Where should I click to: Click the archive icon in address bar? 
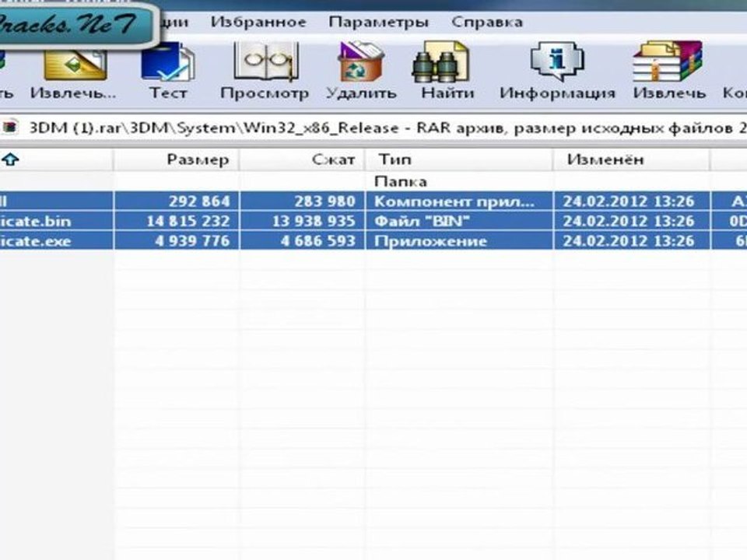point(9,127)
